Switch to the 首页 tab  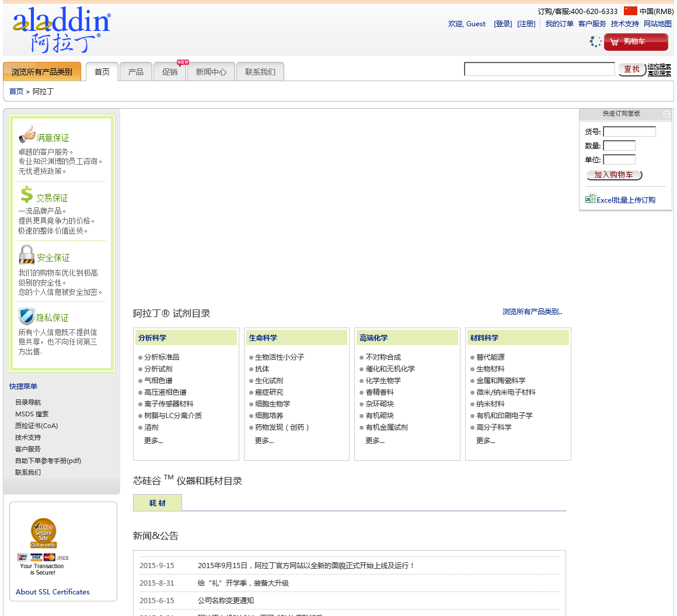click(x=102, y=72)
